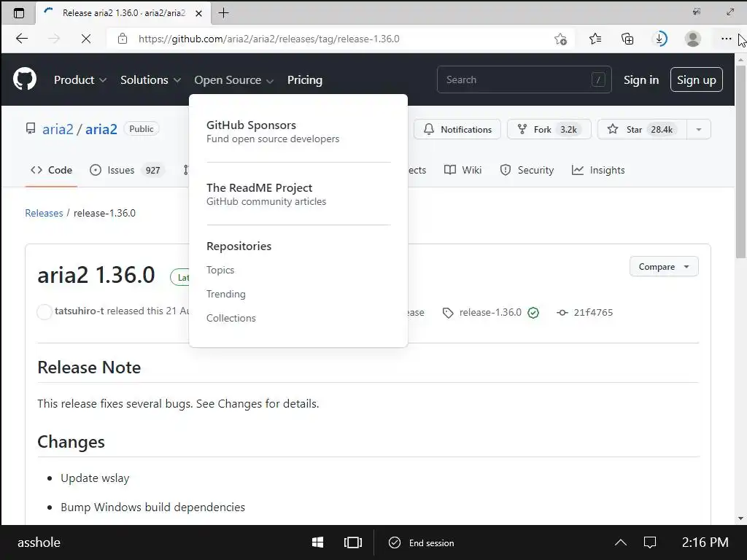Switch to the Security tab
Screen dimensions: 747x560
(x=527, y=170)
